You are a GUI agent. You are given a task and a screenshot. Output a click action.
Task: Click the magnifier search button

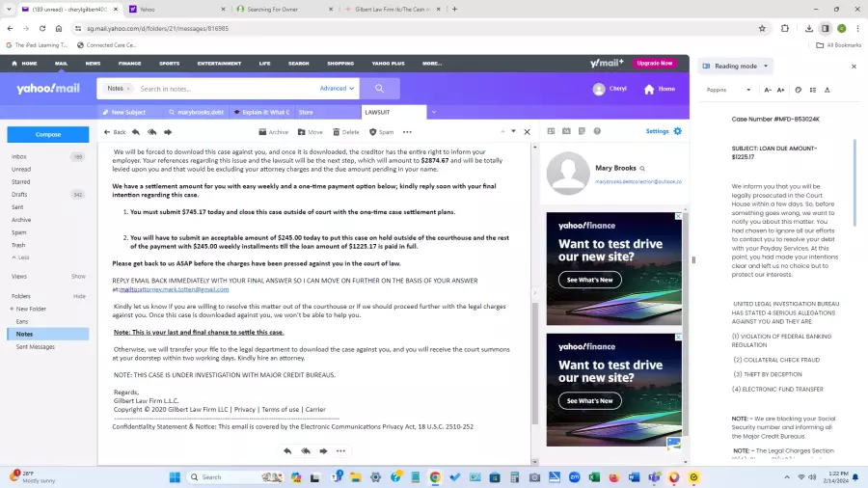pyautogui.click(x=379, y=89)
